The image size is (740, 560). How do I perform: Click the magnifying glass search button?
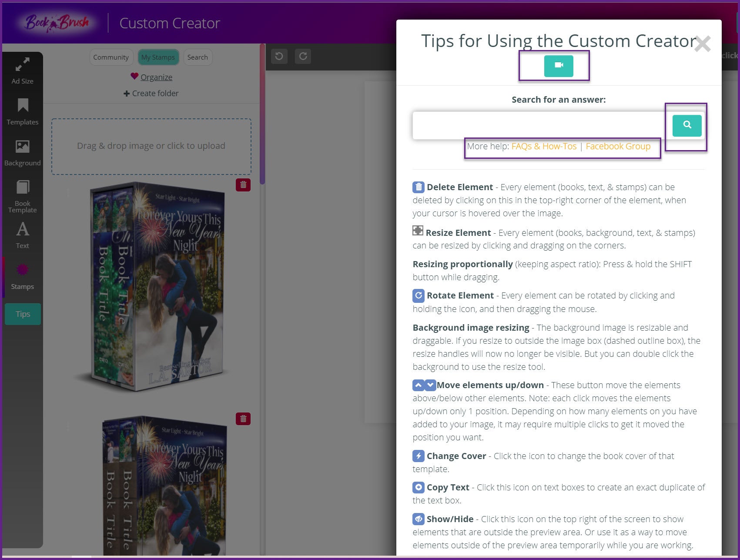[x=686, y=125]
